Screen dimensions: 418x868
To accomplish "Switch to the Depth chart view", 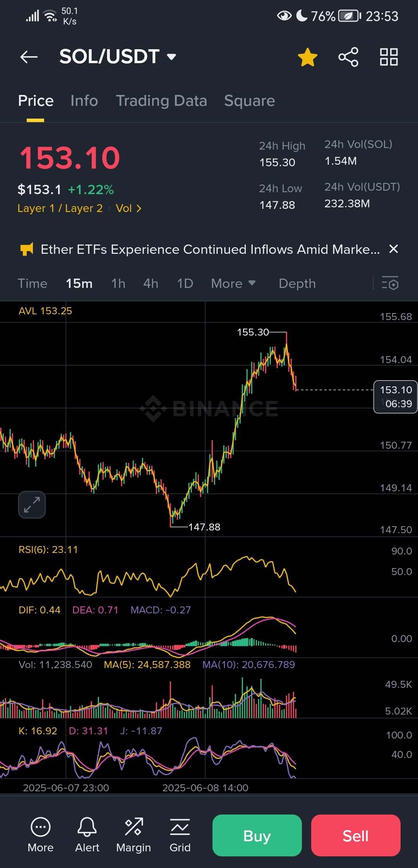I will 297,284.
